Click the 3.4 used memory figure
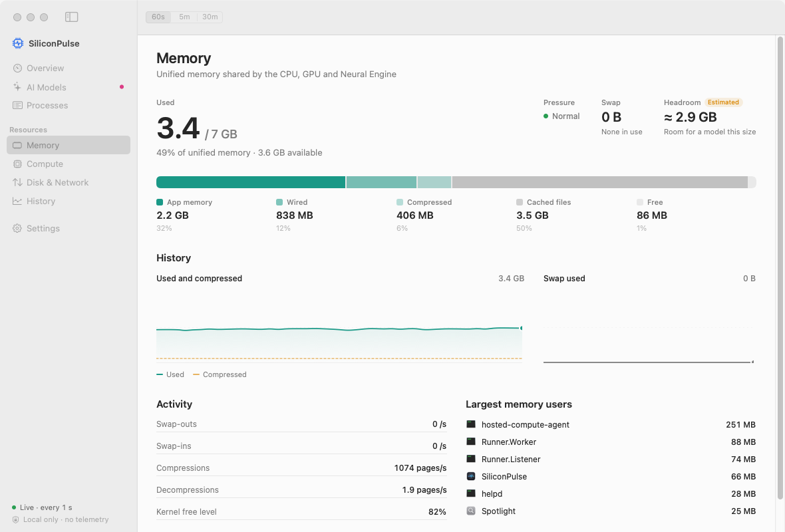Viewport: 785px width, 532px height. pyautogui.click(x=178, y=128)
